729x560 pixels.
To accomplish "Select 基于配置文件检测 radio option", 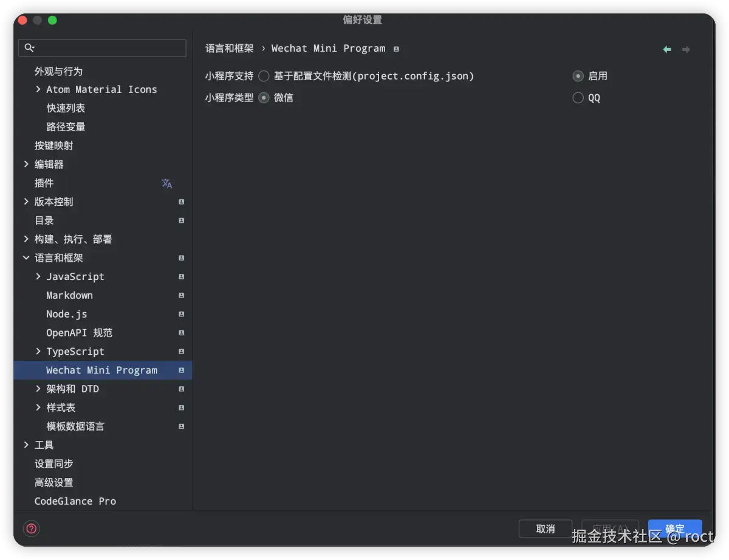I will pos(264,76).
